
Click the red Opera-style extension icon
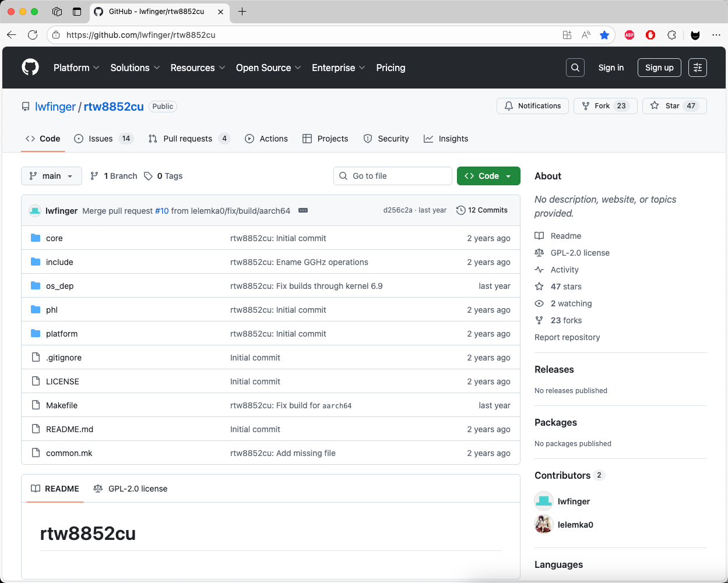[x=650, y=35]
